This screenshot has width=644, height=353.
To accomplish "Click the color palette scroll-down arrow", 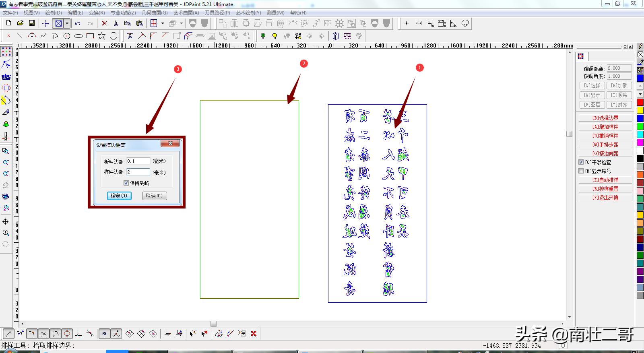I will (640, 94).
